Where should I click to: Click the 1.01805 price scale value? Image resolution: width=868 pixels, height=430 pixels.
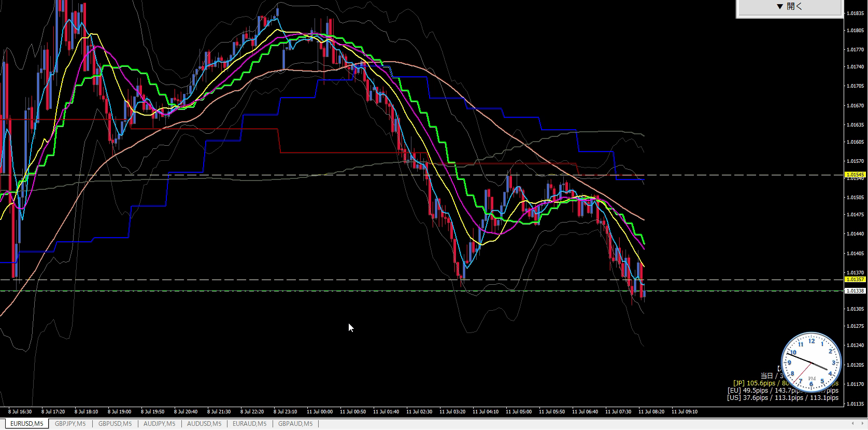pos(855,31)
